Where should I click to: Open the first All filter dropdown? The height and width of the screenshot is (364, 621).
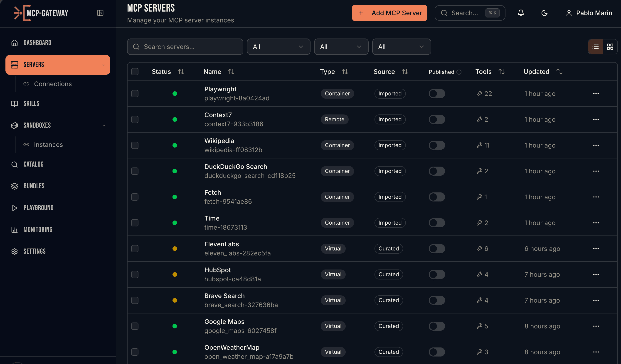[278, 46]
